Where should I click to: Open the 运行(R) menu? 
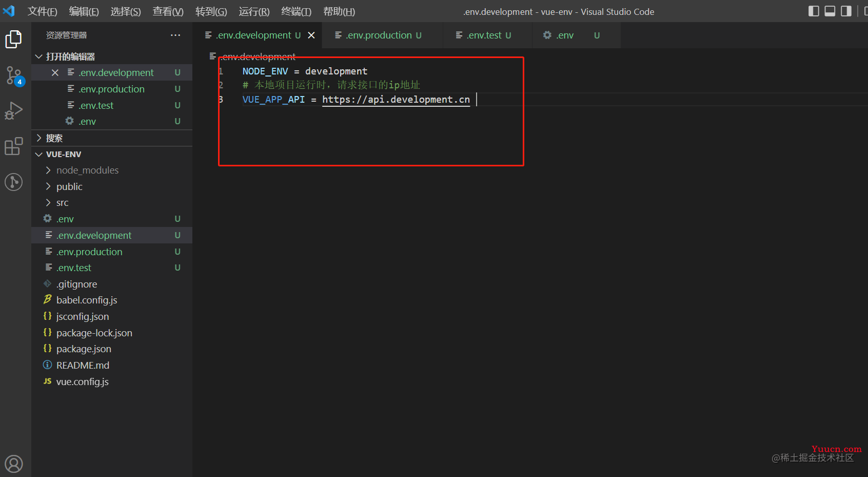254,11
